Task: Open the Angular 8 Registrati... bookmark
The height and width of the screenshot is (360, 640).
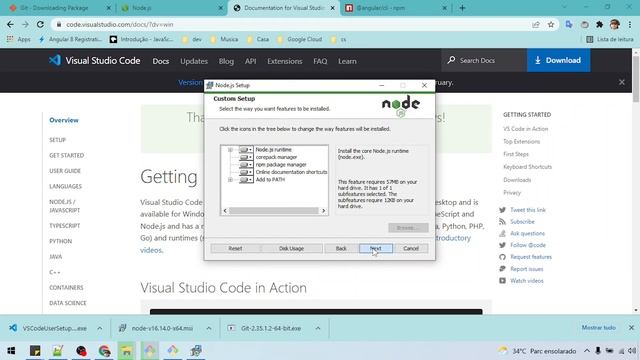Action: click(x=70, y=39)
